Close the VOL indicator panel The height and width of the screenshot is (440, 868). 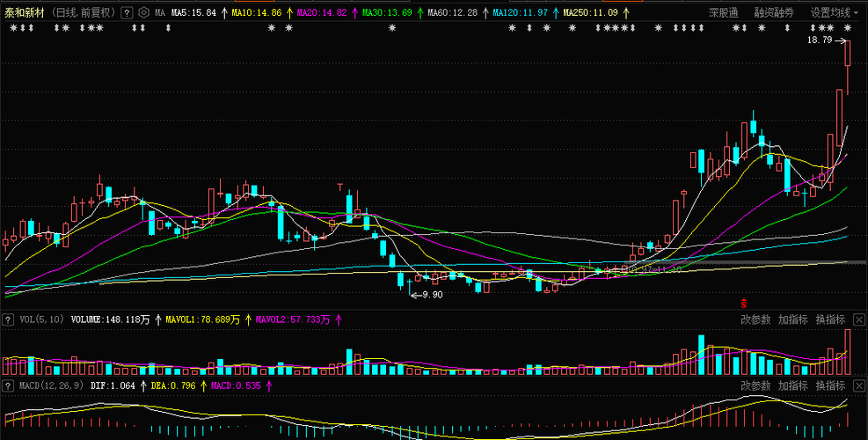[858, 319]
